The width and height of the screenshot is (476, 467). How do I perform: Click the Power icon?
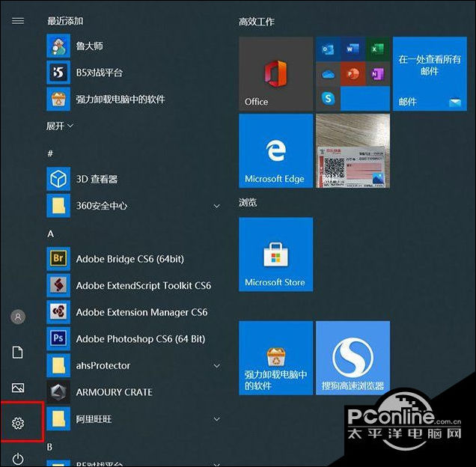tap(18, 459)
